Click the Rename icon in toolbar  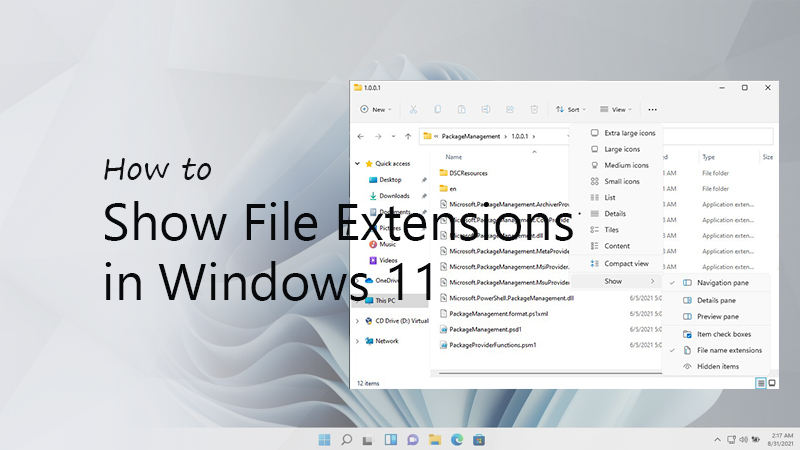coord(486,109)
